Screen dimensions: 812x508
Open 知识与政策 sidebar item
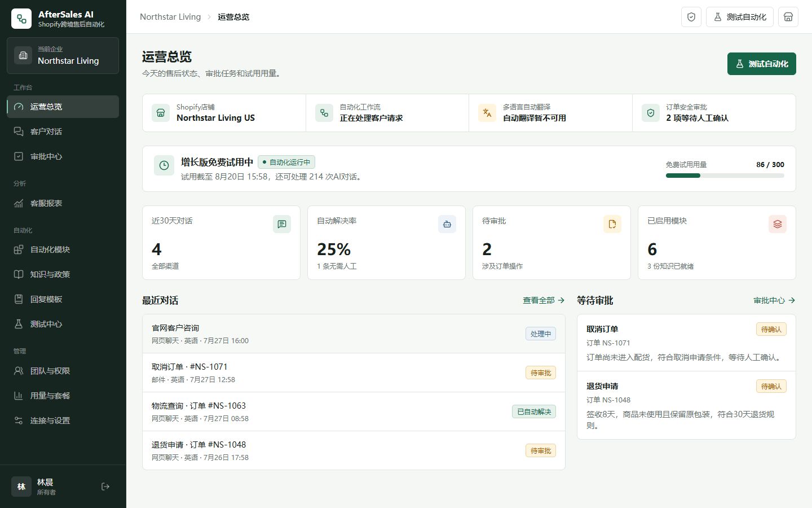point(63,274)
